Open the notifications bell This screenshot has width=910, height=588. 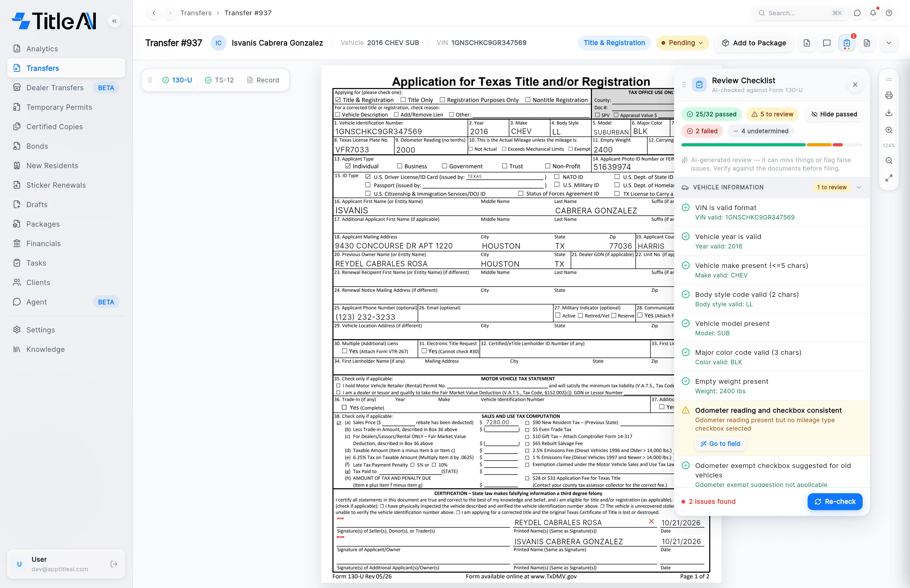click(x=873, y=13)
